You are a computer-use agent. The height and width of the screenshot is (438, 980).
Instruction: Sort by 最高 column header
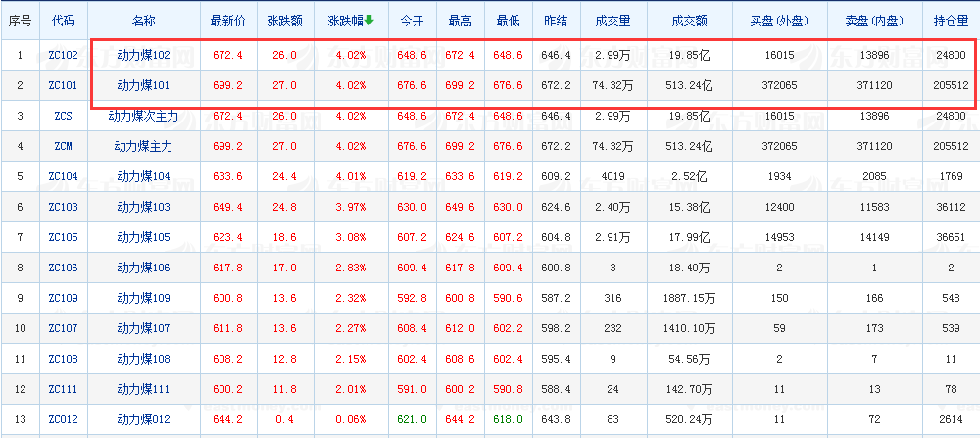[460, 21]
